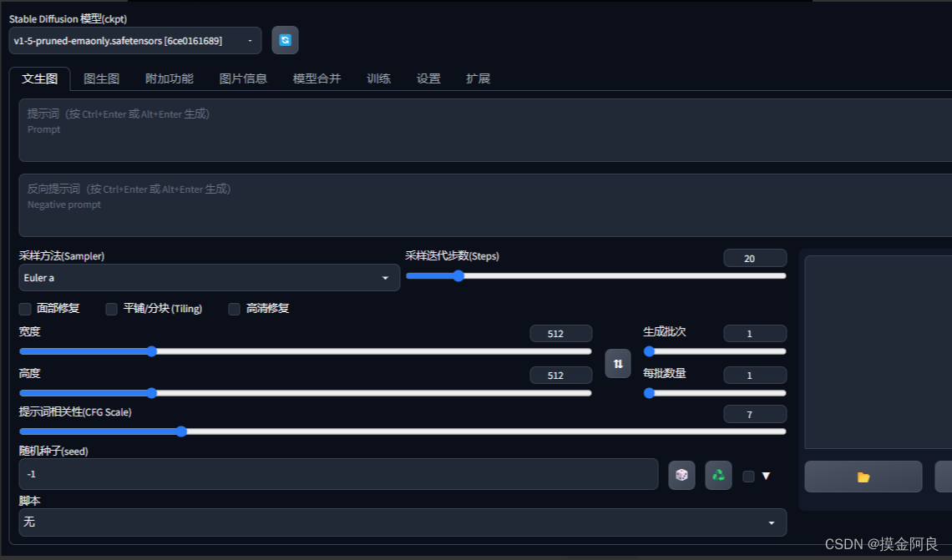Click the 宽度 width slider
This screenshot has width=952, height=560.
click(306, 351)
